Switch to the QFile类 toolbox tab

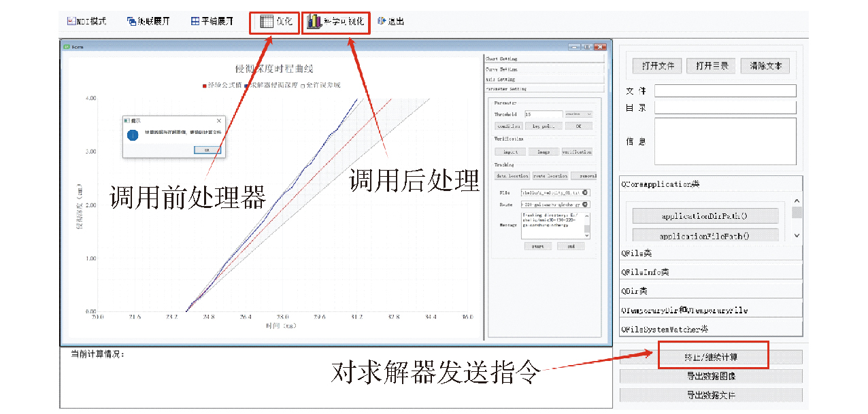click(x=711, y=253)
